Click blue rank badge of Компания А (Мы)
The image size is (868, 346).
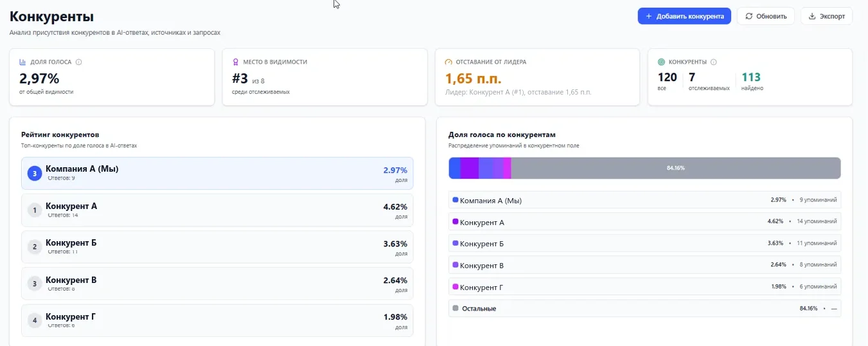click(35, 174)
